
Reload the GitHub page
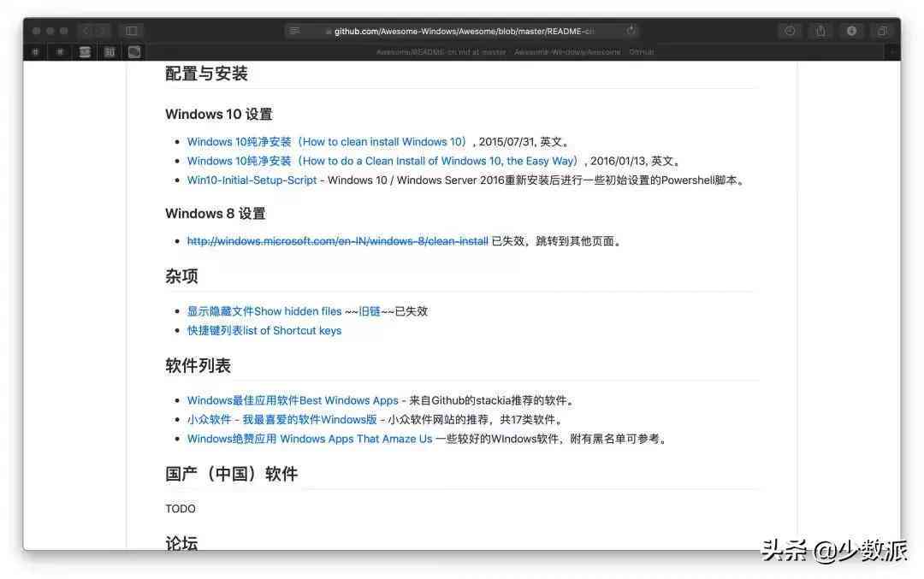(x=631, y=31)
